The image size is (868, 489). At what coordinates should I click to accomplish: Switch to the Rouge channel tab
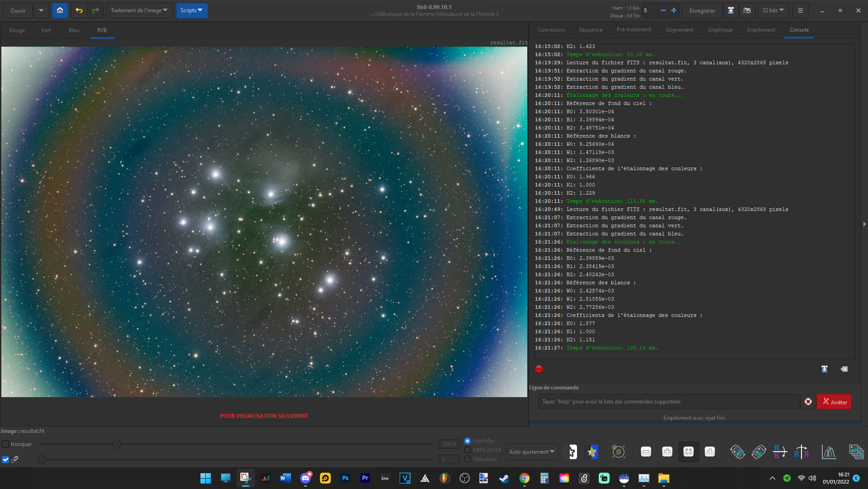(x=17, y=30)
